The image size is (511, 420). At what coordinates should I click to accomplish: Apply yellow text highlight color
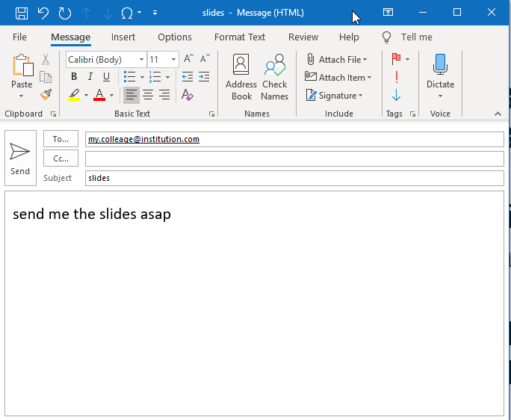pyautogui.click(x=74, y=95)
